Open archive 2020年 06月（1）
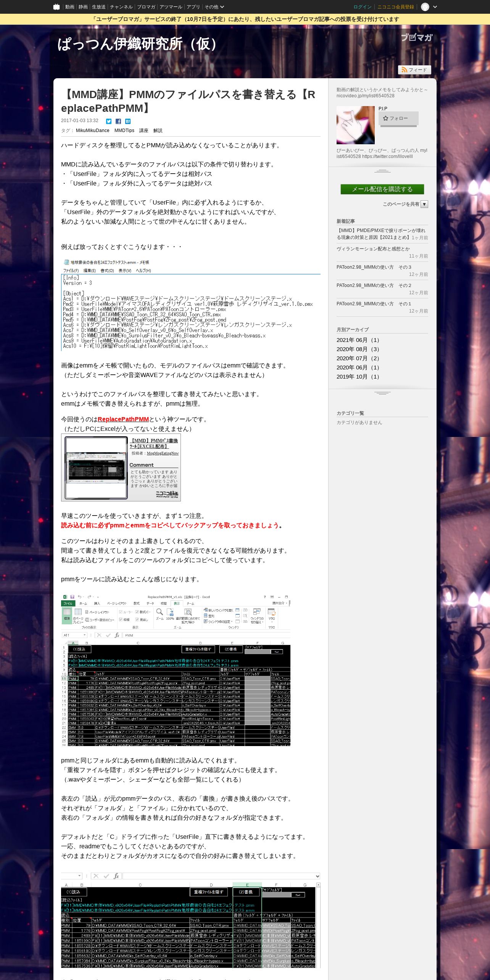Image resolution: width=490 pixels, height=980 pixels. 359,367
